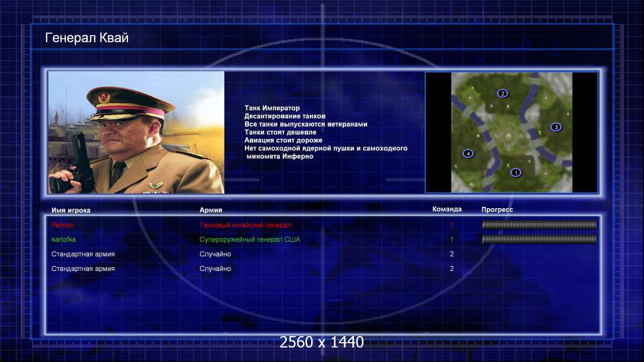Click 'Нет самоходной ядерной пушки' line
Image resolution: width=644 pixels, height=362 pixels.
(326, 148)
